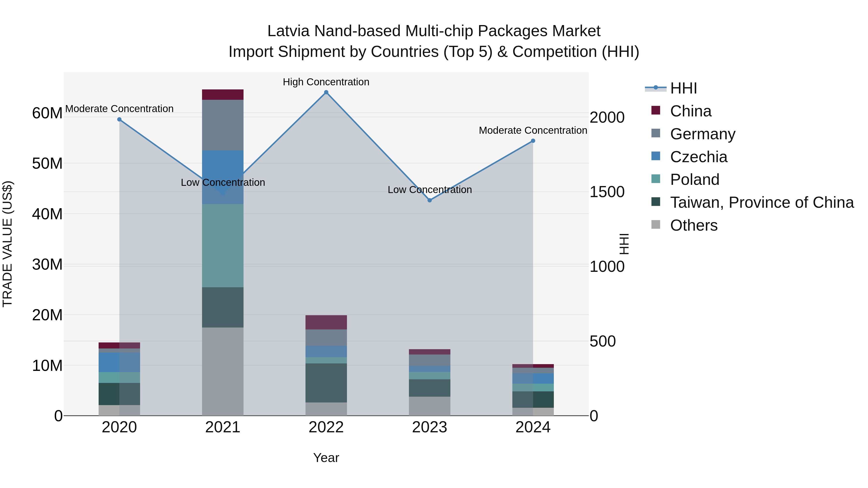Click the Taiwan legend dark green square
868x488 pixels.
pos(656,202)
